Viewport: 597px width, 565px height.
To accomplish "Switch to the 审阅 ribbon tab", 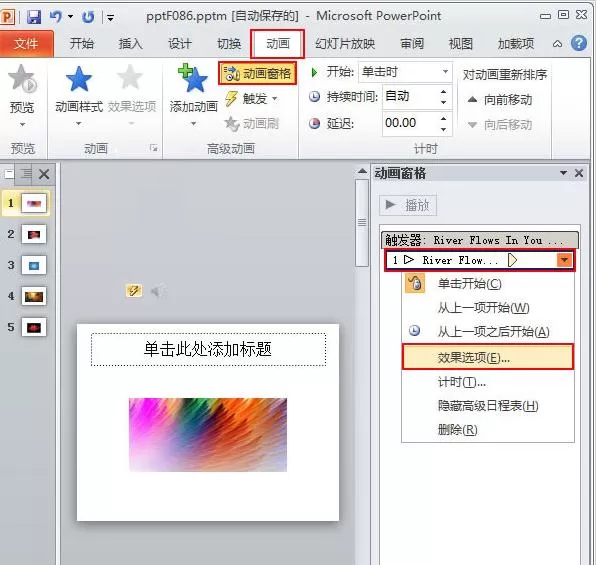I will [412, 43].
